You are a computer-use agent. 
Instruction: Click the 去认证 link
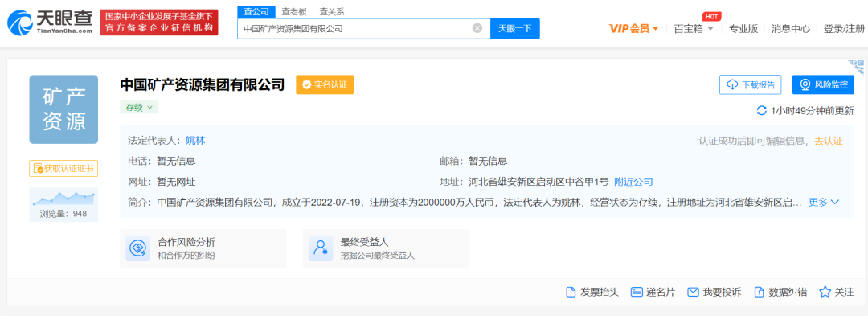point(828,141)
